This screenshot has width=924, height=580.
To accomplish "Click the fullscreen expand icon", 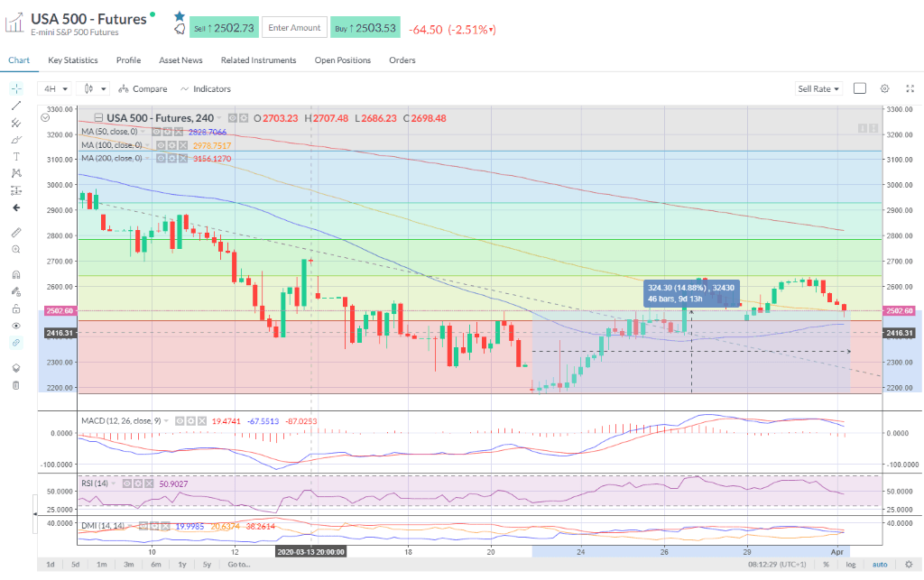I will point(910,88).
